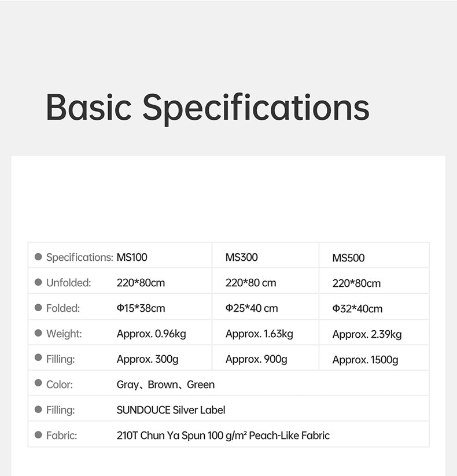Click the Approx. 0.96kg weight value
Viewport: 457px width, 476px height.
coord(151,334)
